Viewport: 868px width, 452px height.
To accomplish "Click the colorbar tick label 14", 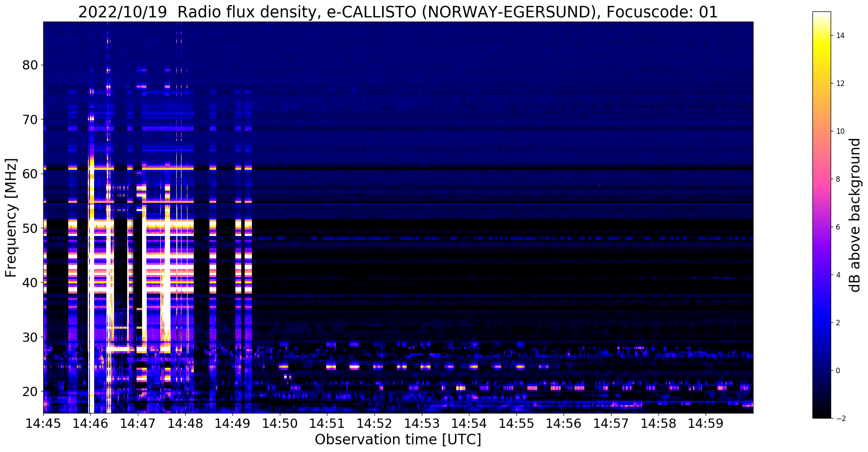I will point(840,36).
